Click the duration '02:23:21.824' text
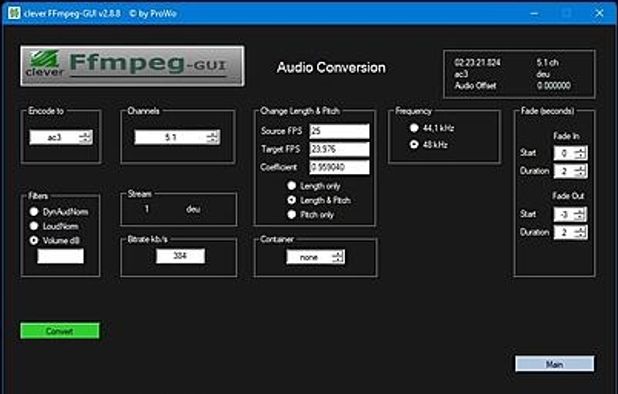Screen dimensions: 618x394 pos(477,62)
